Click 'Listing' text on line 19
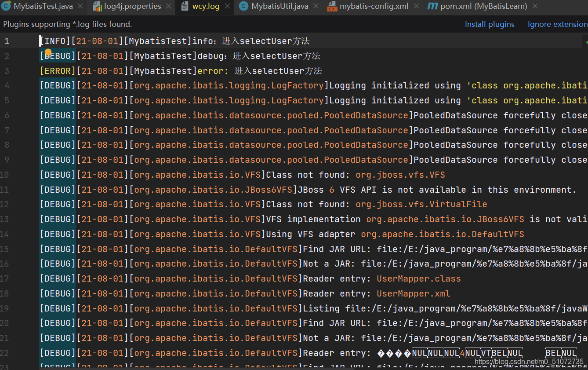 click(x=321, y=308)
